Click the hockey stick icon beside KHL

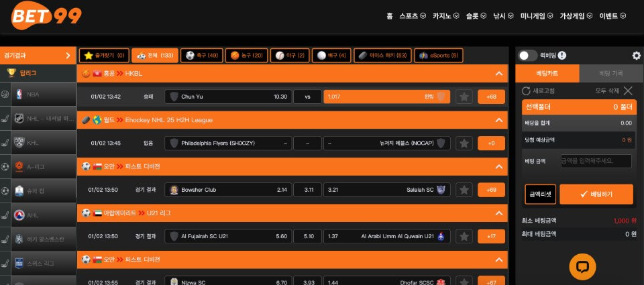(x=5, y=142)
